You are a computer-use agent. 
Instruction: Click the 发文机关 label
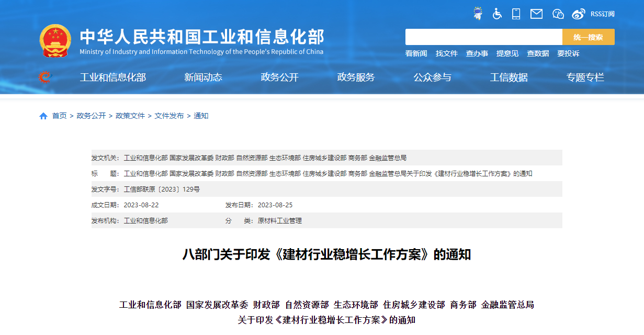tap(106, 158)
